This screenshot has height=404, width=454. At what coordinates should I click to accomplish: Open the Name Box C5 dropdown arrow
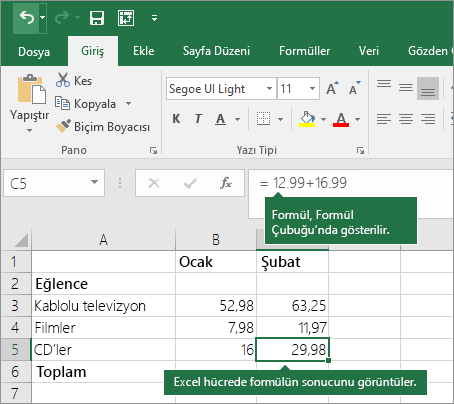pos(94,182)
